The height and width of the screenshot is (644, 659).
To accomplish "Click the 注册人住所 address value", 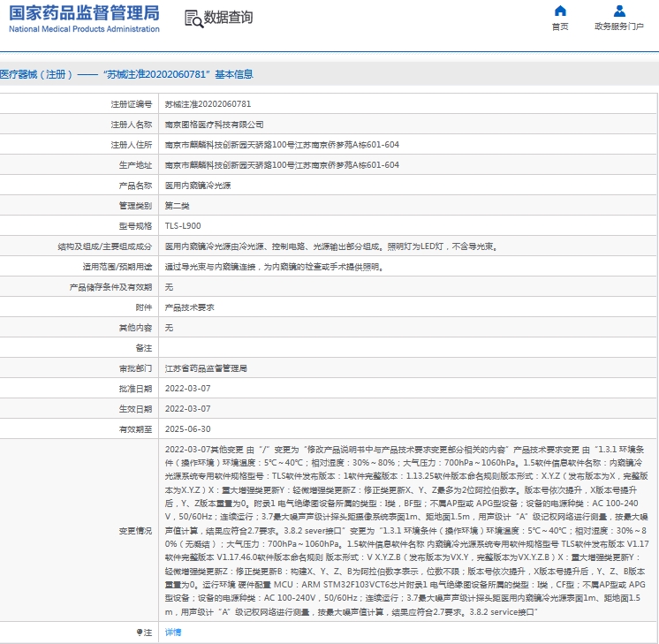I will click(x=282, y=145).
